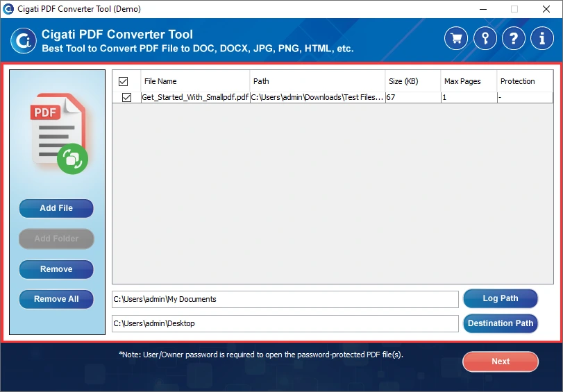
Task: Click the title bar Cigati app icon
Action: pos(8,8)
